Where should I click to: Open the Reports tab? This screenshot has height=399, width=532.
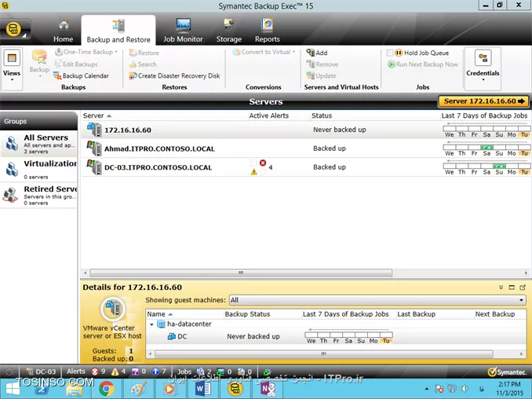coord(268,31)
